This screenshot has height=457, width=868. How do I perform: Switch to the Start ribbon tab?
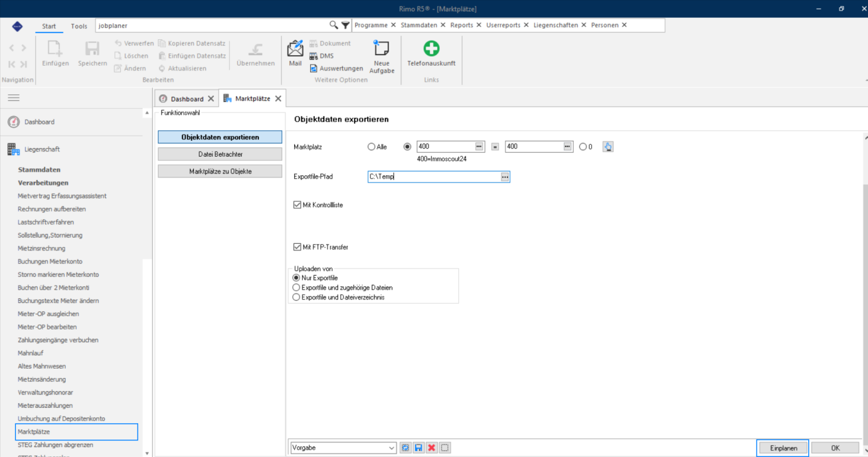pyautogui.click(x=49, y=26)
